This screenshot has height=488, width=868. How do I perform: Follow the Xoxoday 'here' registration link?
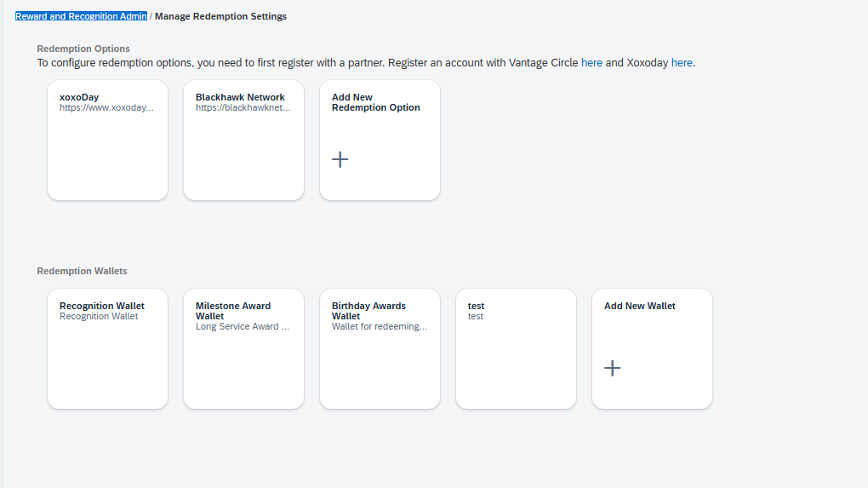click(x=682, y=62)
